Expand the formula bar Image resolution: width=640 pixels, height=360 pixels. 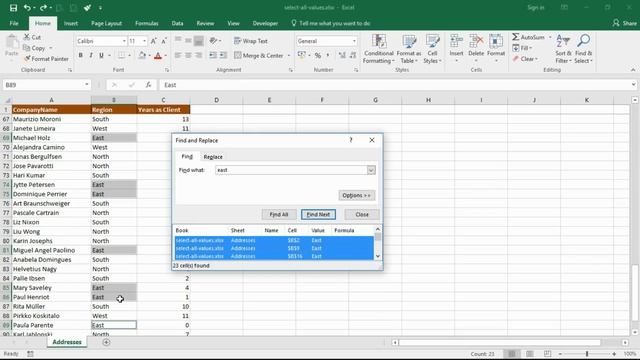click(x=633, y=85)
